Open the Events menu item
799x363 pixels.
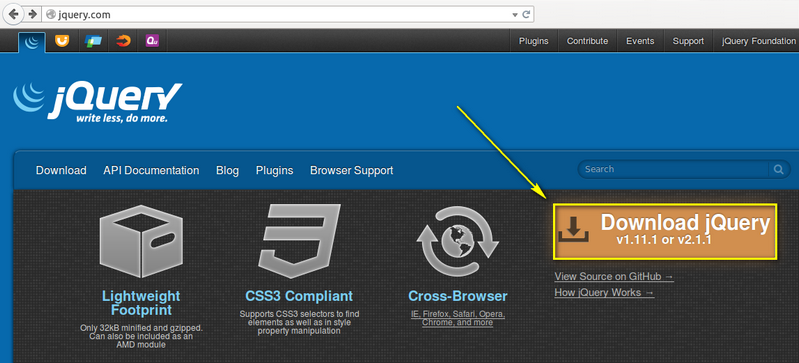point(640,41)
